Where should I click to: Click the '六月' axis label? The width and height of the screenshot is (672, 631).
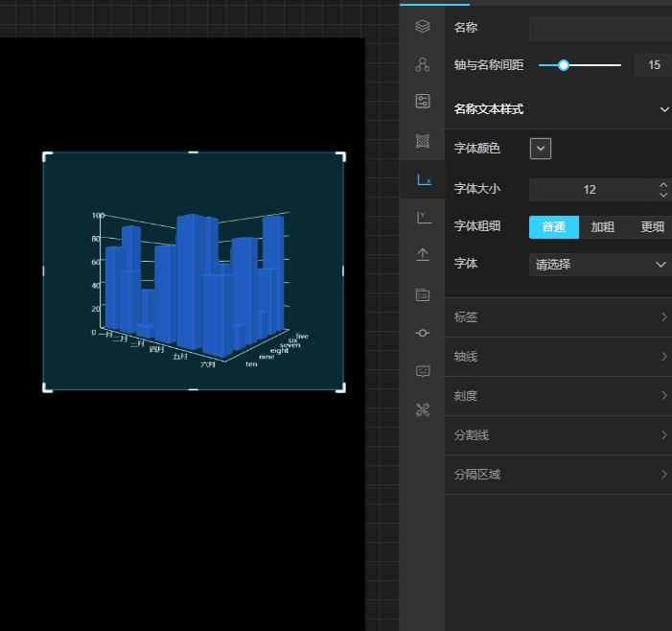click(x=208, y=364)
